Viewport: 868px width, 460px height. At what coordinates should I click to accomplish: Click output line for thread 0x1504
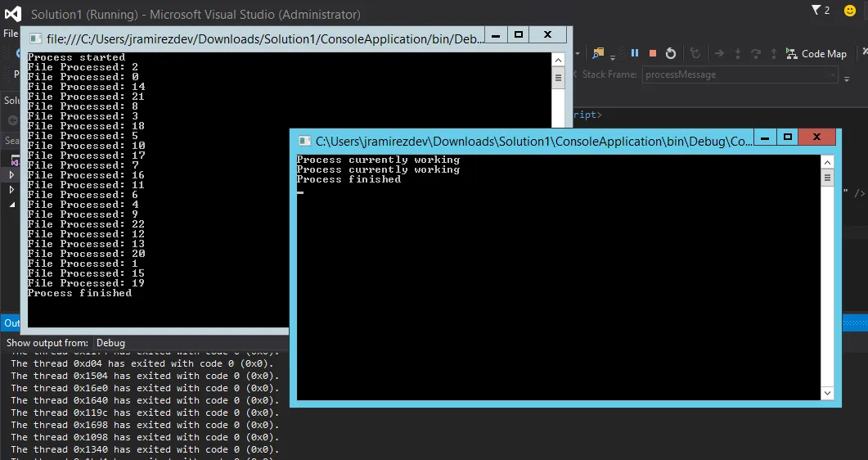tap(145, 376)
